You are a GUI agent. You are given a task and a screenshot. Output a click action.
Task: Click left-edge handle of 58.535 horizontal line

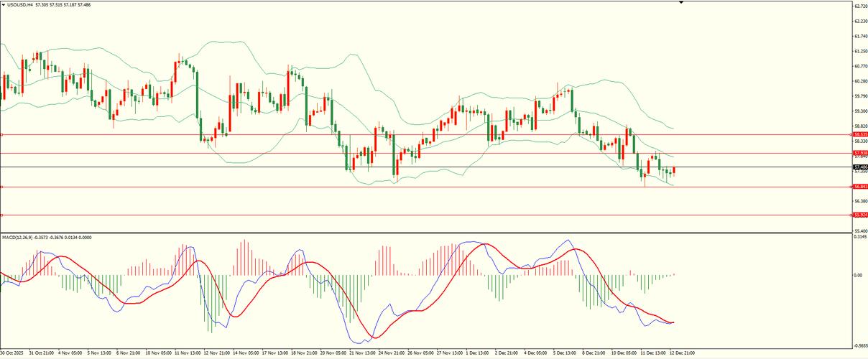click(1, 134)
